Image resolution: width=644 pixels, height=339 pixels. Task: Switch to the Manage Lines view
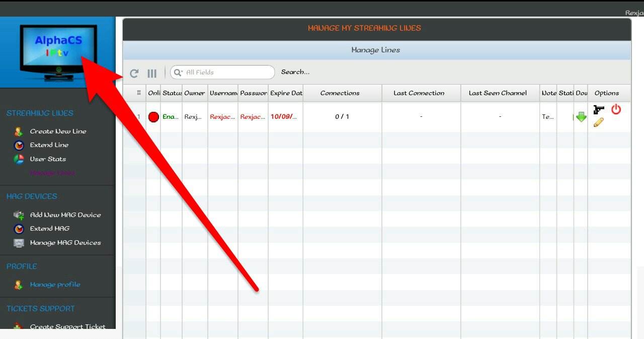coord(52,172)
